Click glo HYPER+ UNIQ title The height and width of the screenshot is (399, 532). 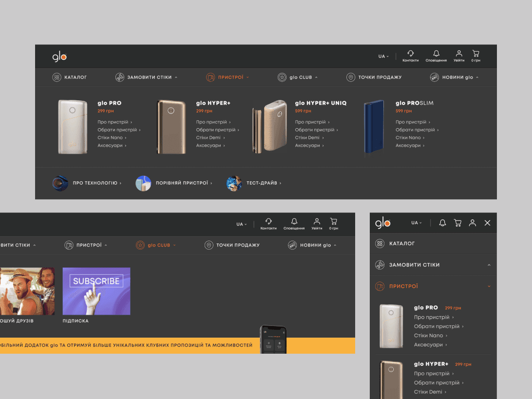coord(321,103)
